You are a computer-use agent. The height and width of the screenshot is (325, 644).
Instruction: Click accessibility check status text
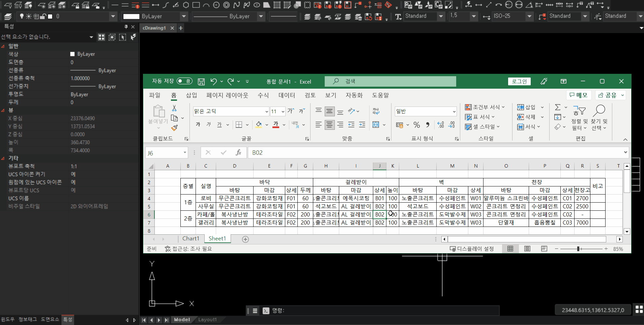(188, 249)
